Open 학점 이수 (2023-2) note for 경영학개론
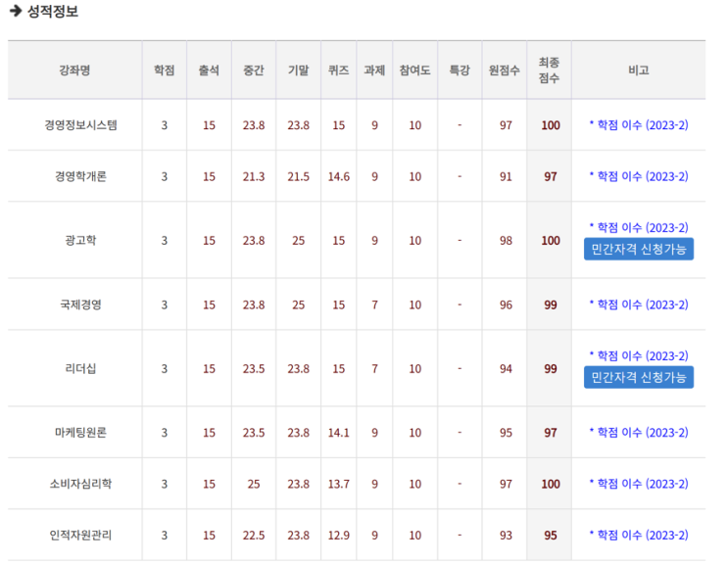The height and width of the screenshot is (563, 728). point(639,176)
